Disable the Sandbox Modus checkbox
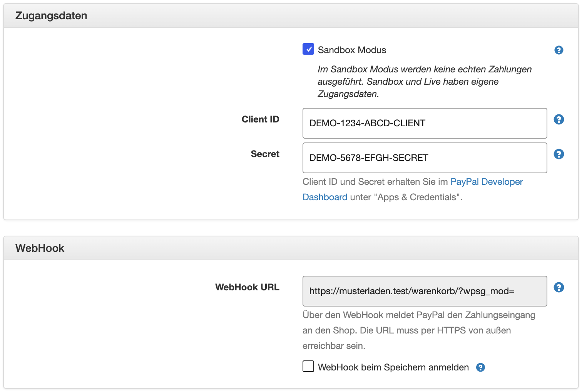Screen dimensions: 582x392 pyautogui.click(x=308, y=49)
